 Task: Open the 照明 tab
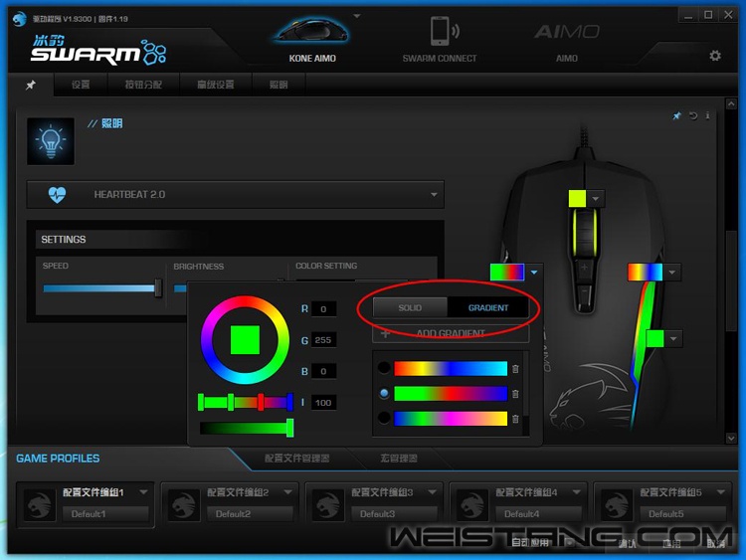point(279,85)
